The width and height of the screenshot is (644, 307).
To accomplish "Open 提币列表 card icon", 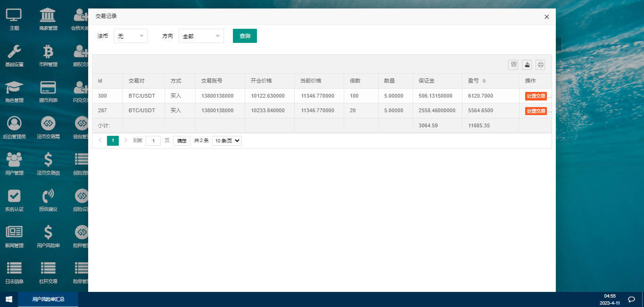I will click(x=48, y=91).
